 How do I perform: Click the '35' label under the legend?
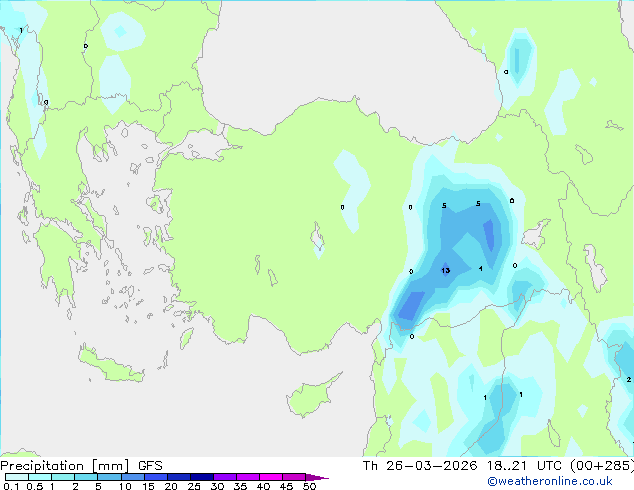click(x=241, y=486)
